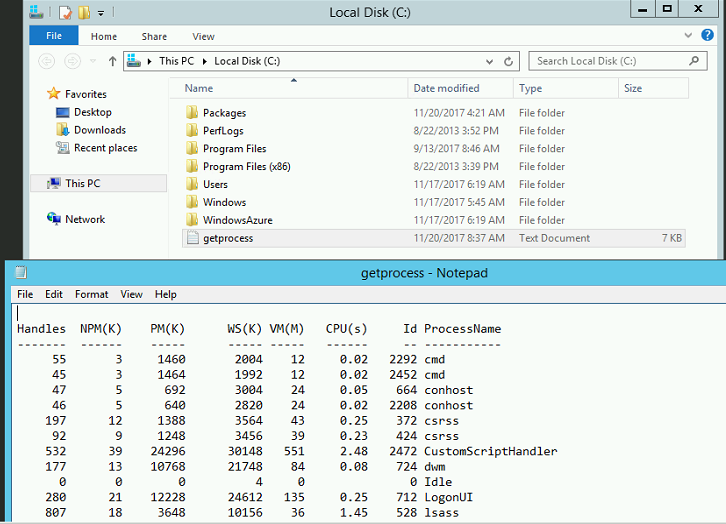The image size is (726, 524).
Task: Select the Windows folder icon
Action: [x=192, y=202]
